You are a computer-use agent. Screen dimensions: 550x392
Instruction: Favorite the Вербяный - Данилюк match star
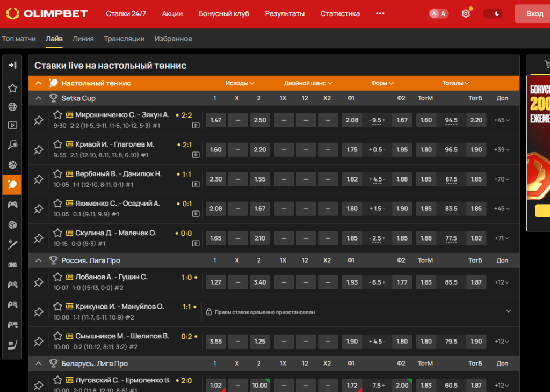(x=58, y=173)
